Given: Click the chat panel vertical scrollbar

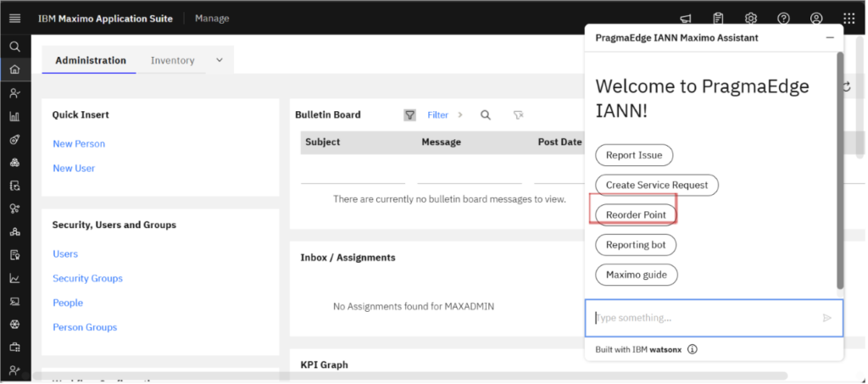Looking at the screenshot, I should (x=840, y=170).
